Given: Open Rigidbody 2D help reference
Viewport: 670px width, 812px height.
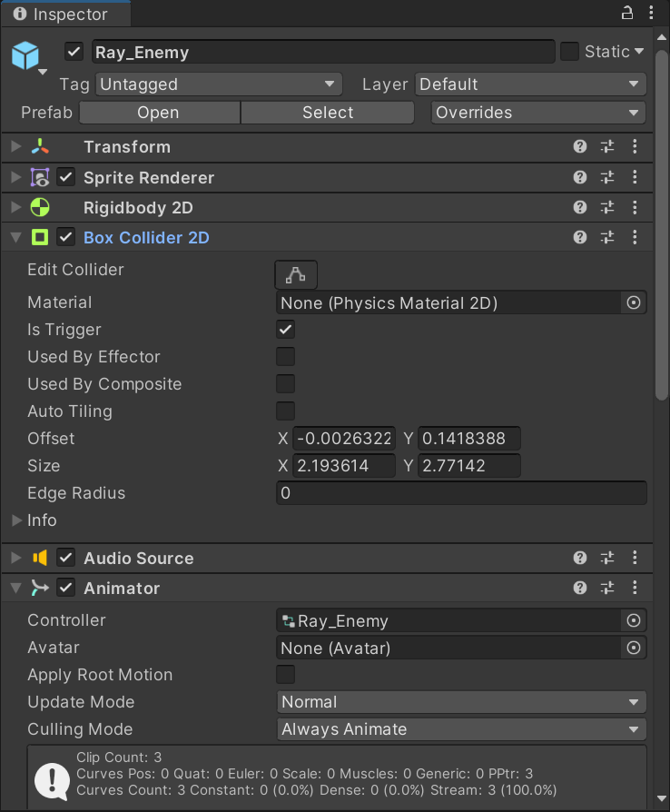Looking at the screenshot, I should [580, 207].
